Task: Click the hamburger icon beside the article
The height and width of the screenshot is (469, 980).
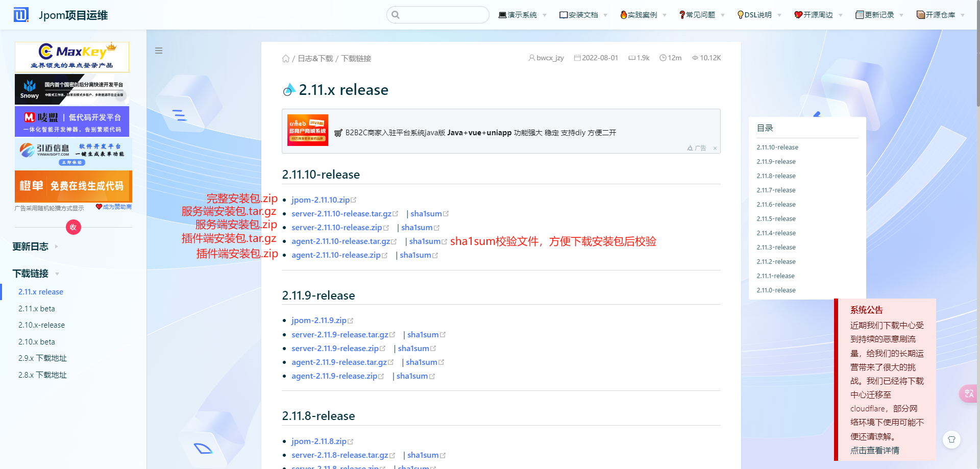Action: point(159,51)
